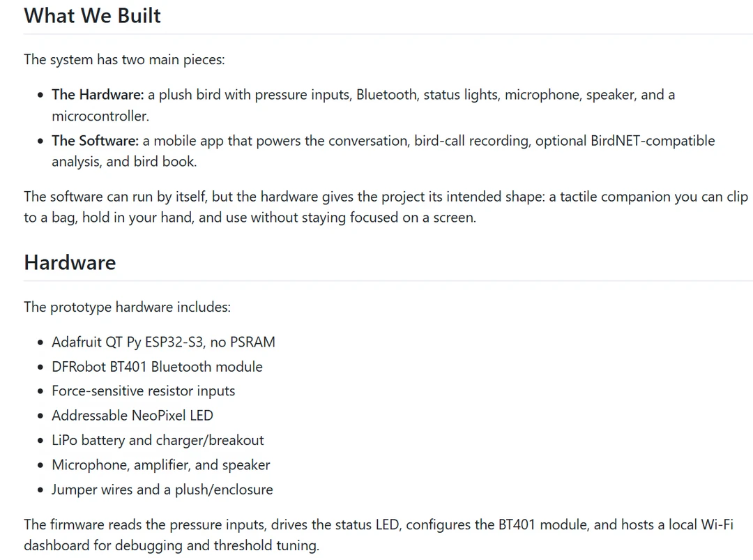Click the 'Addressable NeoPixel LED' entry
The image size is (753, 560).
(x=132, y=416)
